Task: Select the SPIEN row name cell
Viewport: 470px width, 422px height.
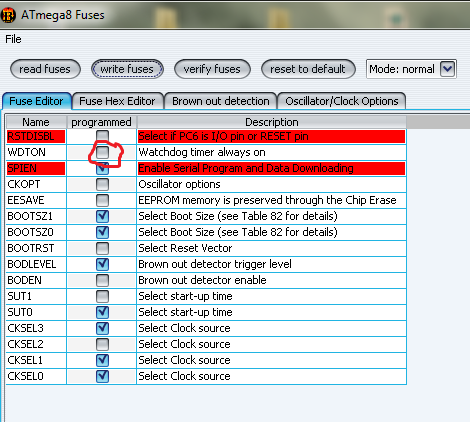Action: tap(36, 168)
